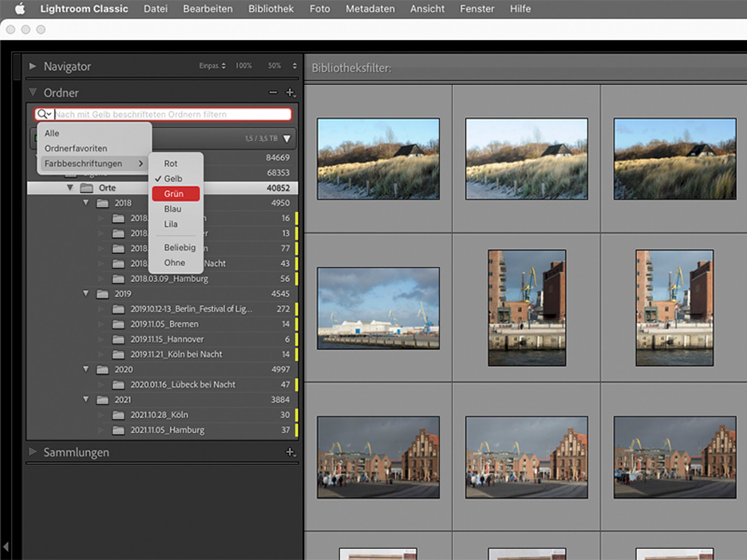Screen dimensions: 747x560
Task: Click the 2019 folder icon
Action: point(102,294)
